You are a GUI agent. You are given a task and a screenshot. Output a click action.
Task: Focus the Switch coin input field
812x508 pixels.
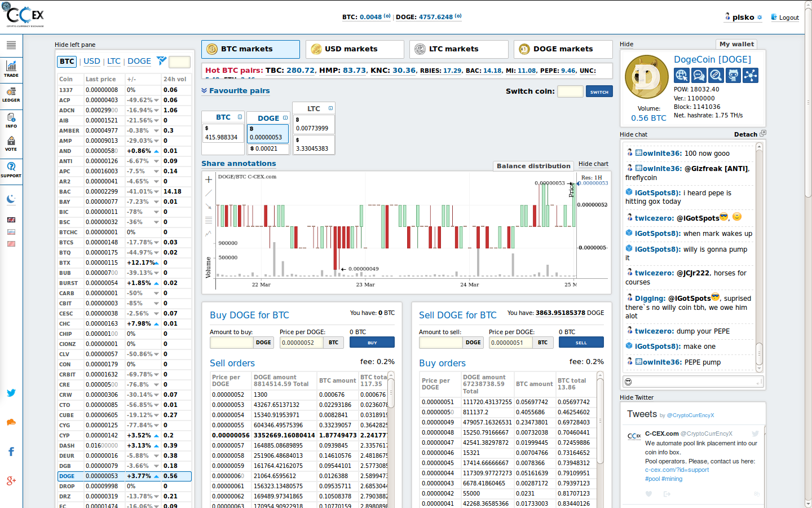point(570,91)
